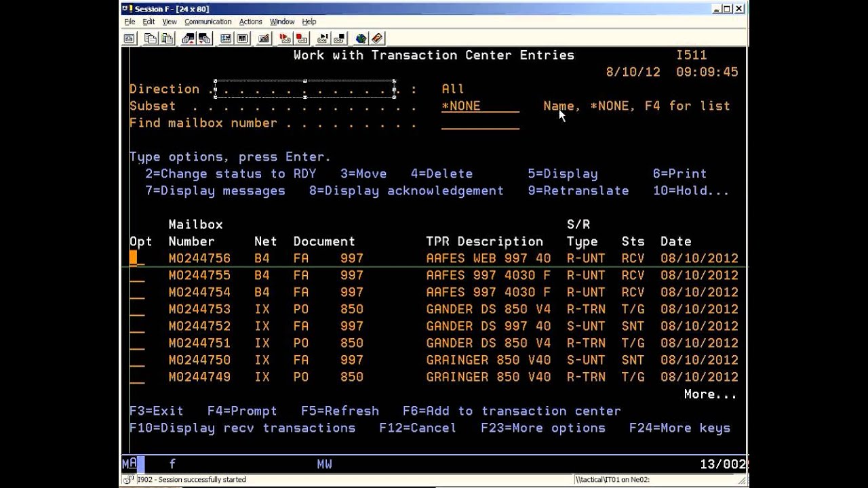Click the More... indicator text
868x488 pixels.
click(710, 394)
